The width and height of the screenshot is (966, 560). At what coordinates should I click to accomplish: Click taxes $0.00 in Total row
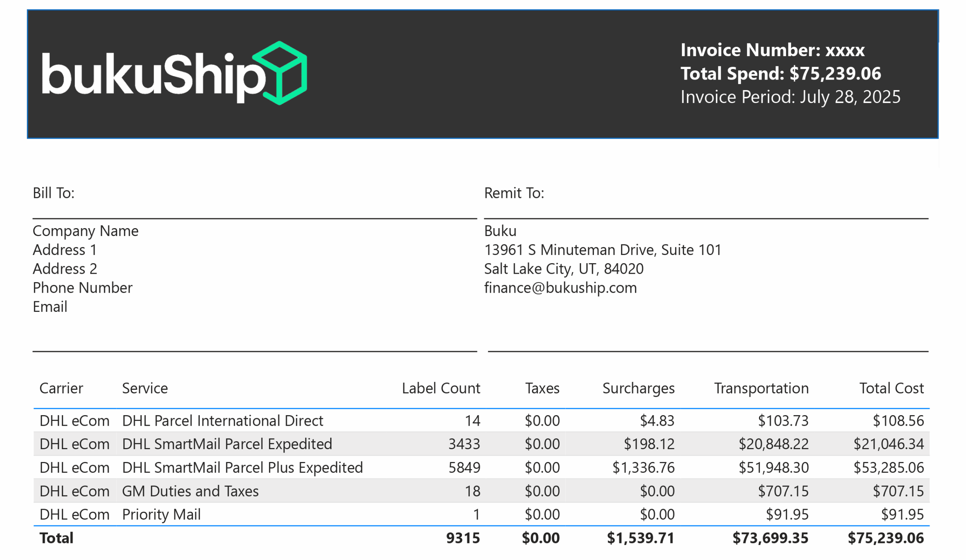pos(541,538)
